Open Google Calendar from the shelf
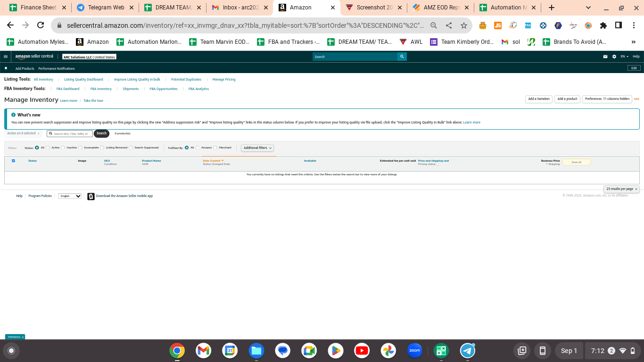This screenshot has width=644, height=362. pos(230,351)
